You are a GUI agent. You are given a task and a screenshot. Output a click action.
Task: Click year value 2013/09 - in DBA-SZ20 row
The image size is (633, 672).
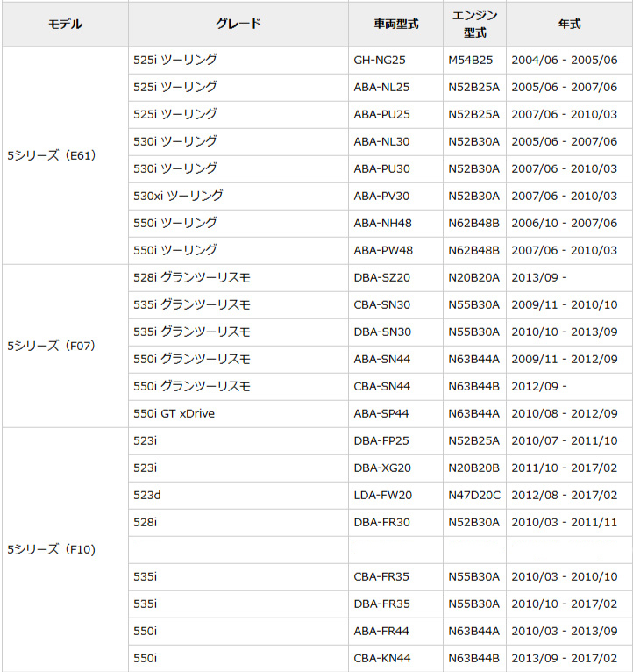tap(539, 278)
